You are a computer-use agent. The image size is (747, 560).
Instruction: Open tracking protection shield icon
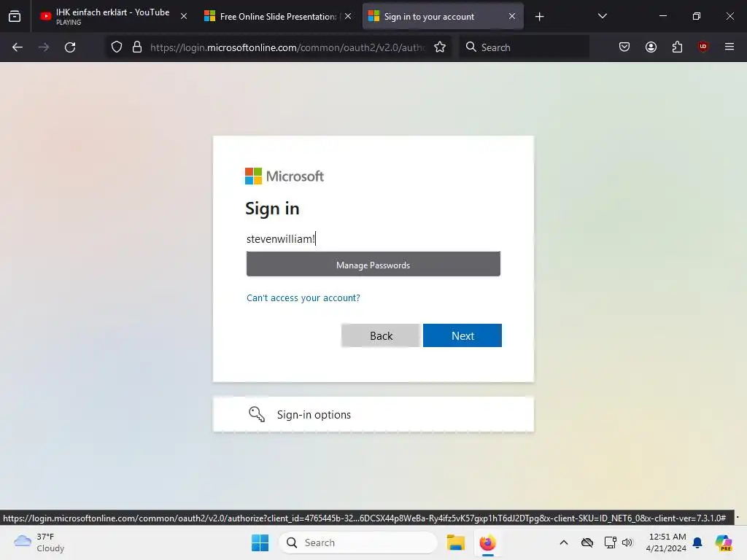pyautogui.click(x=117, y=47)
